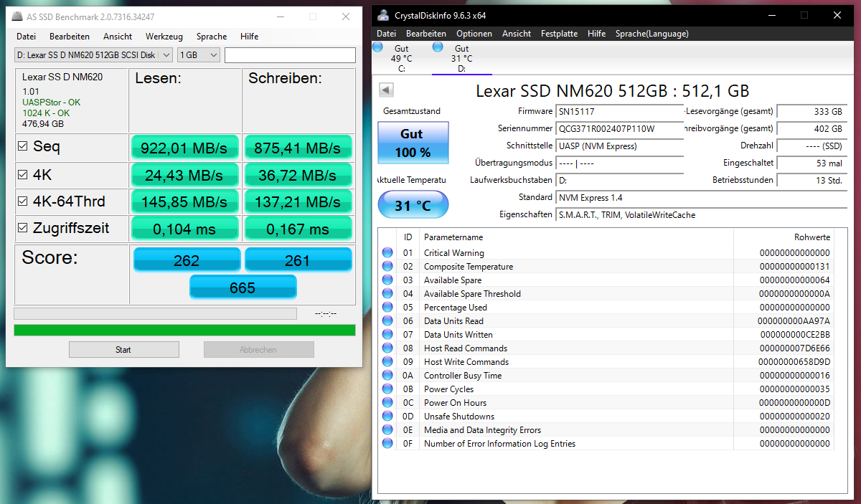This screenshot has width=861, height=504.
Task: Click the 31 °C temperature button
Action: (413, 205)
